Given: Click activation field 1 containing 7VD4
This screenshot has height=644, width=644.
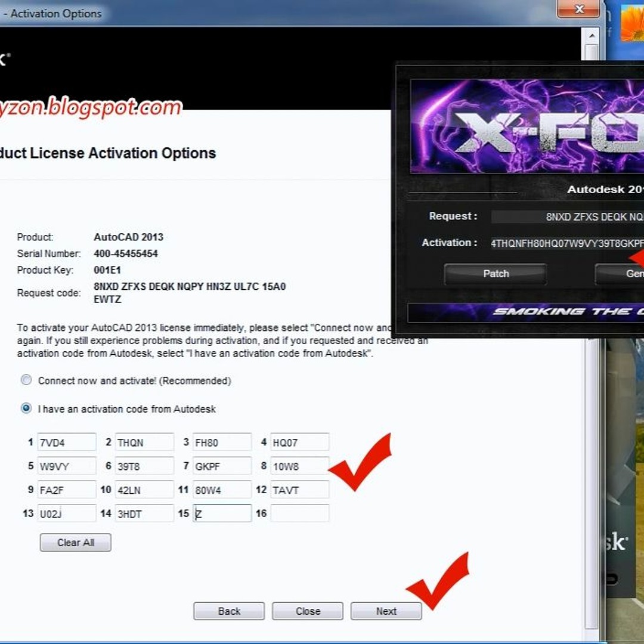Looking at the screenshot, I should pos(66,442).
